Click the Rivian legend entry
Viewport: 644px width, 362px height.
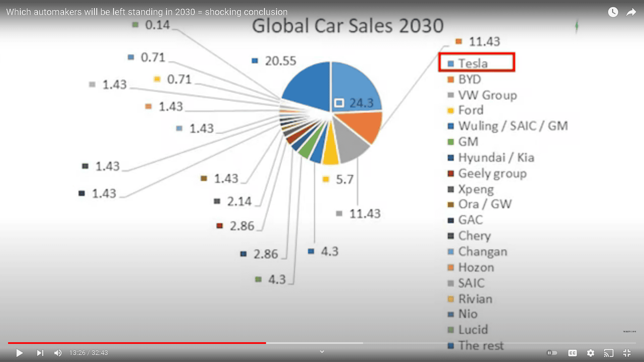coord(470,299)
